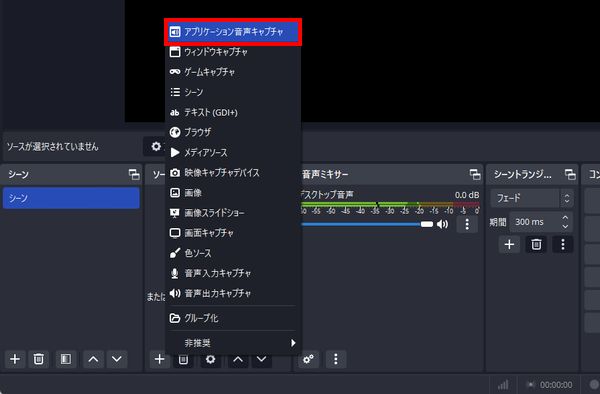
Task: Undock the シーン panel
Action: [x=134, y=174]
